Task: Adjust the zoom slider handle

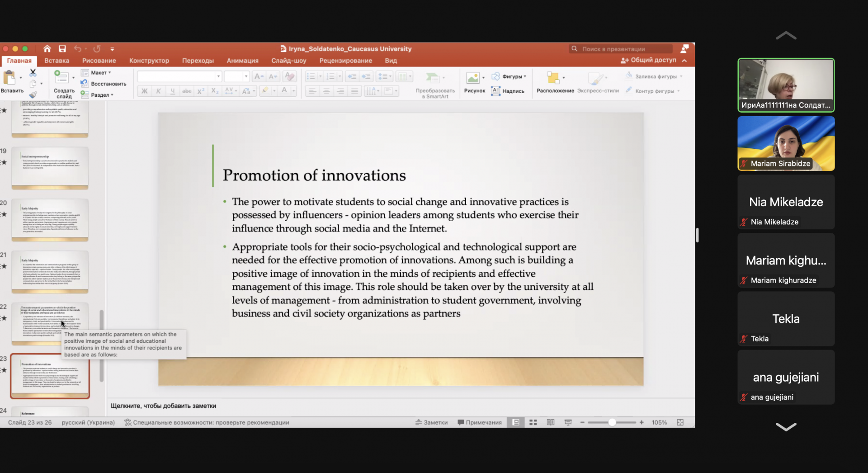Action: [612, 422]
